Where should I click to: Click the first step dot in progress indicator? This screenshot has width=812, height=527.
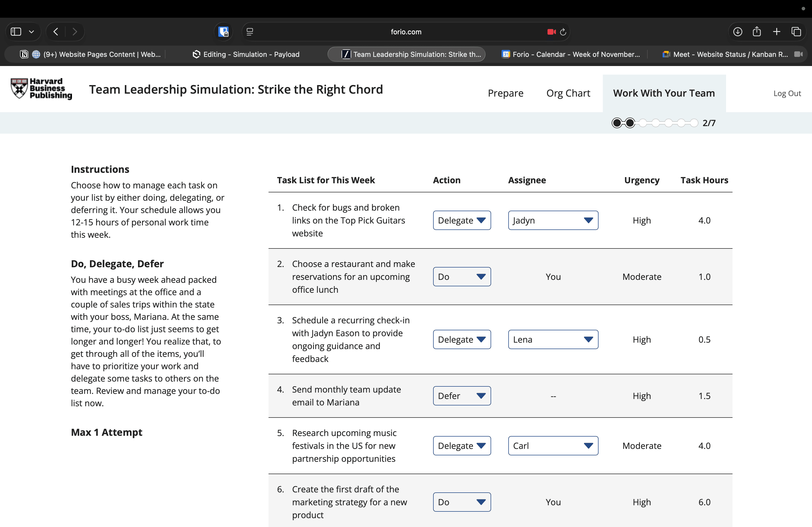click(x=617, y=123)
